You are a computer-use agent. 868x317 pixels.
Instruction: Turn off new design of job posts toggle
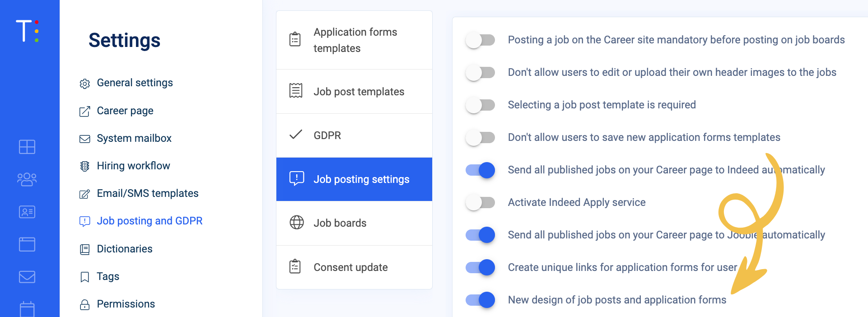pos(480,300)
